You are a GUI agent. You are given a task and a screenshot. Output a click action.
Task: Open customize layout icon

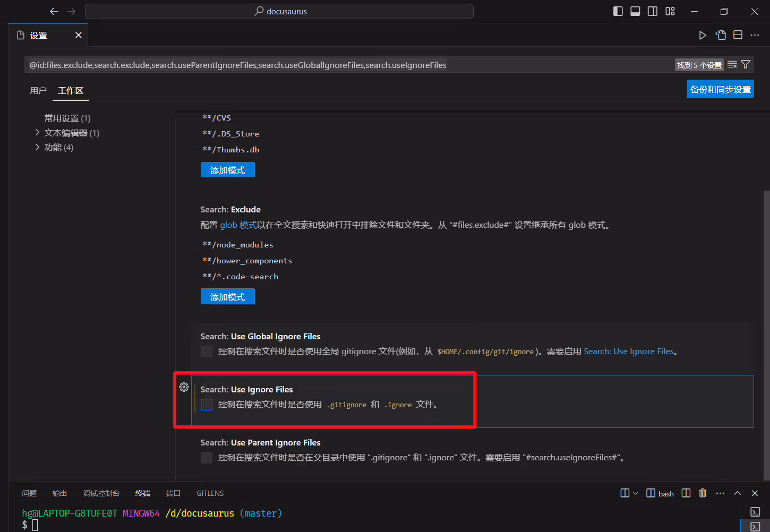click(670, 11)
